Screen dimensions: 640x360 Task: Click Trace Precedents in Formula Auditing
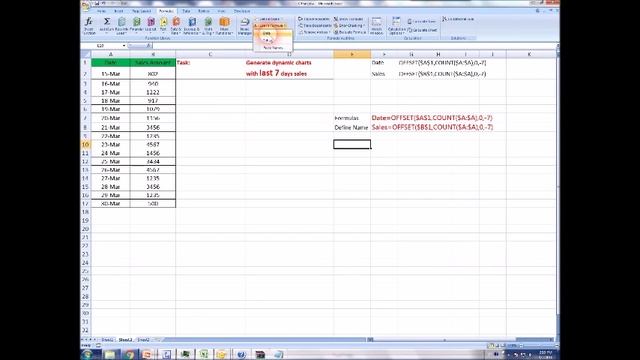(x=313, y=19)
